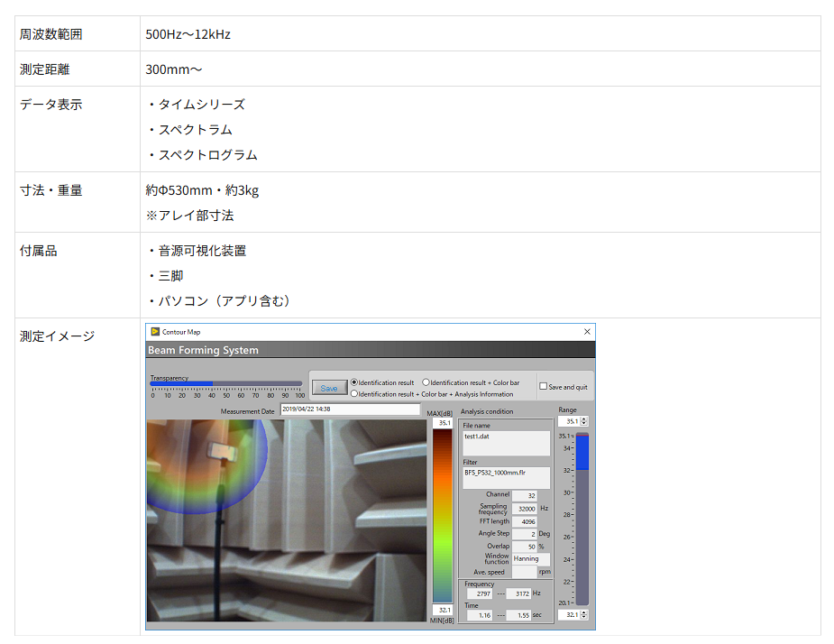
Task: Click the sound source heatmap camera image
Action: coord(287,520)
